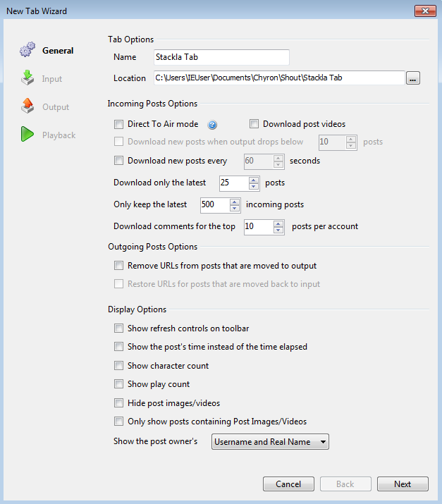Click the Next button
The height and width of the screenshot is (504, 442).
403,484
